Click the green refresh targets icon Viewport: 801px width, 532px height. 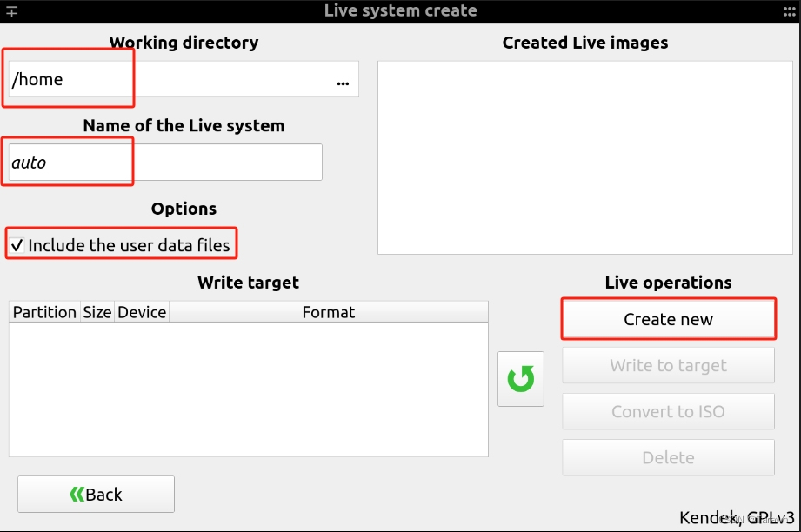(x=520, y=378)
